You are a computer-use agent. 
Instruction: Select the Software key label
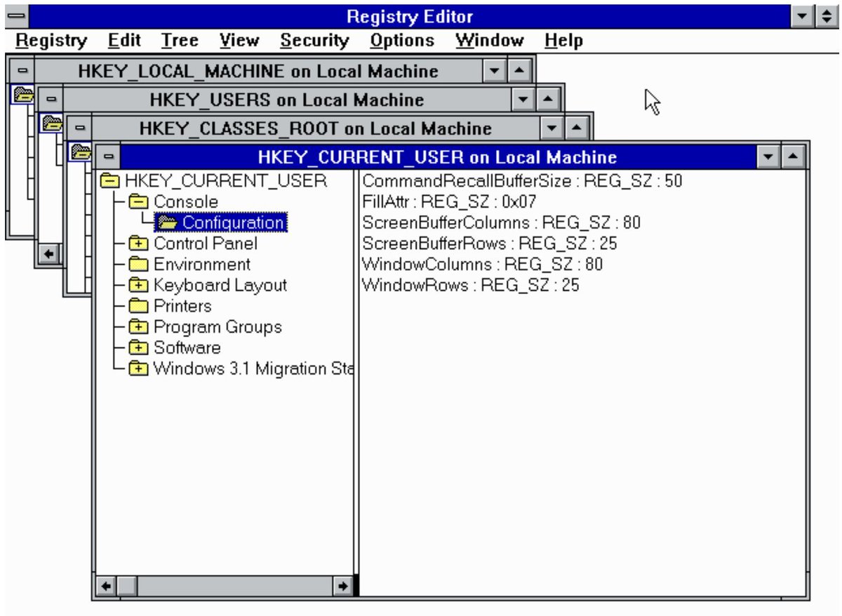(187, 348)
